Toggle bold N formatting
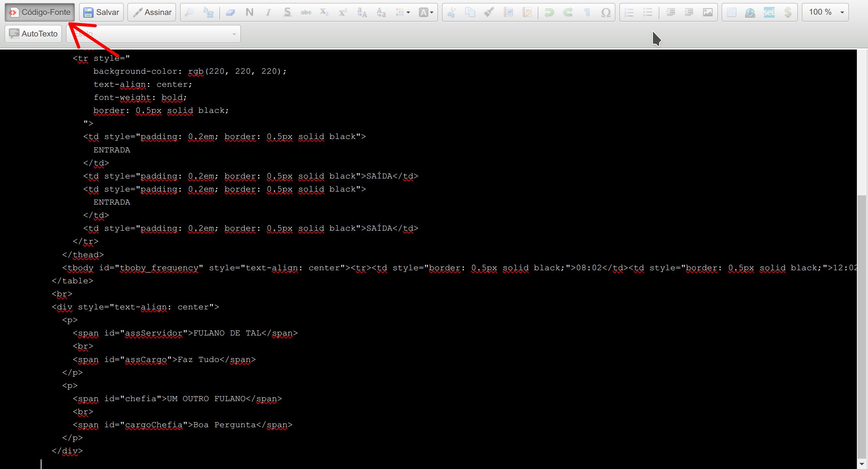868x469 pixels. click(x=249, y=12)
